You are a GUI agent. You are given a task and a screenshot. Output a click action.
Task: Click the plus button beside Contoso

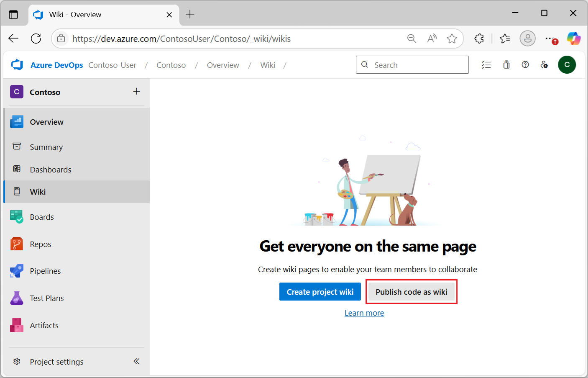136,92
